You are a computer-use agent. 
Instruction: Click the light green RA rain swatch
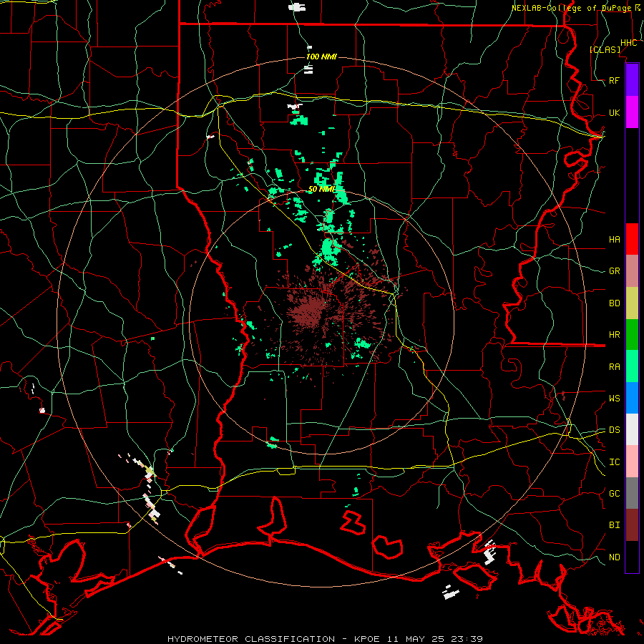pyautogui.click(x=632, y=366)
